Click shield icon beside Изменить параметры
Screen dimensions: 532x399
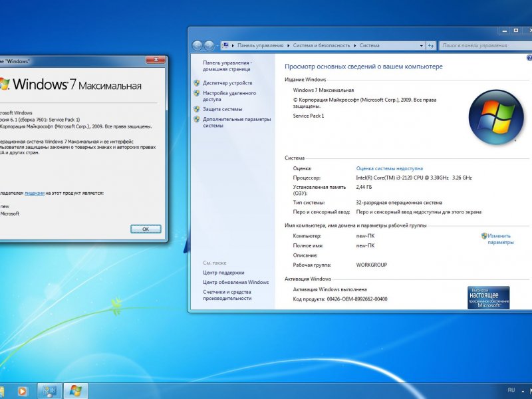[484, 236]
